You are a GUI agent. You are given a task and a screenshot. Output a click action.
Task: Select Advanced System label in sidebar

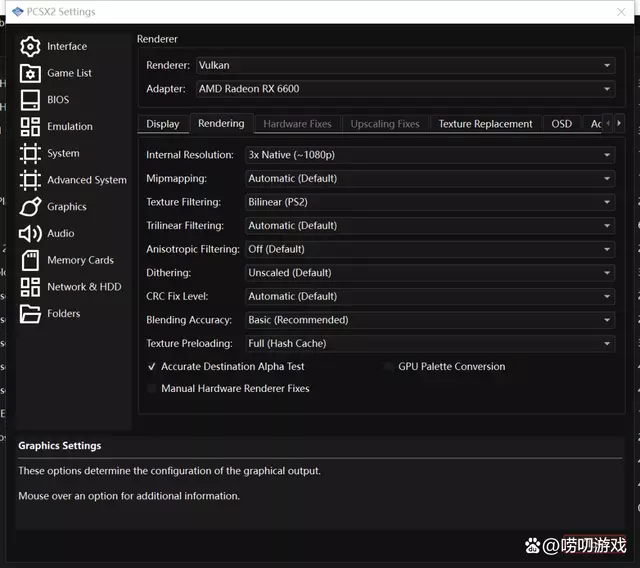pos(87,180)
